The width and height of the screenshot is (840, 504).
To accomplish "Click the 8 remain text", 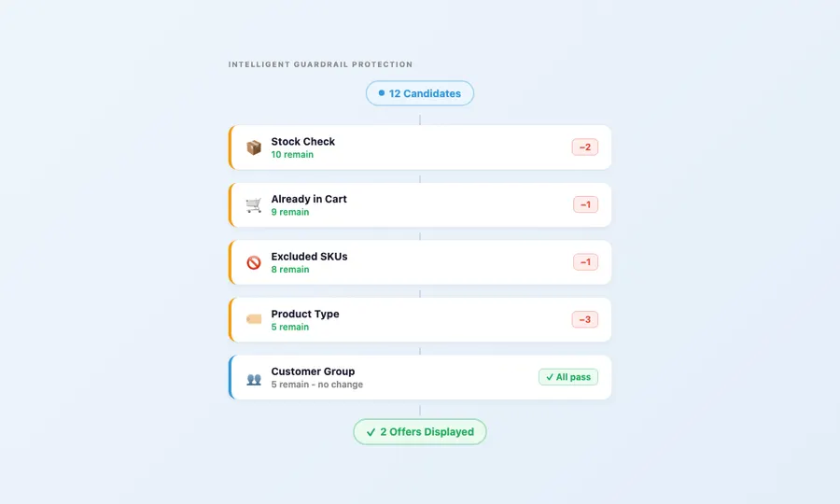I will [290, 270].
